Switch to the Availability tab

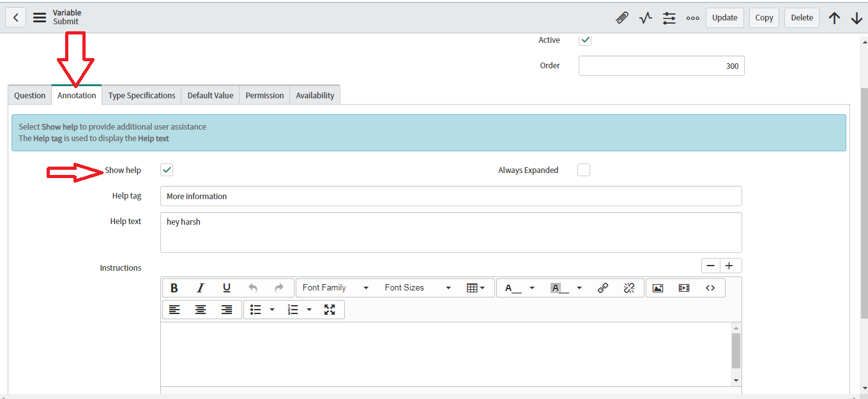tap(315, 95)
